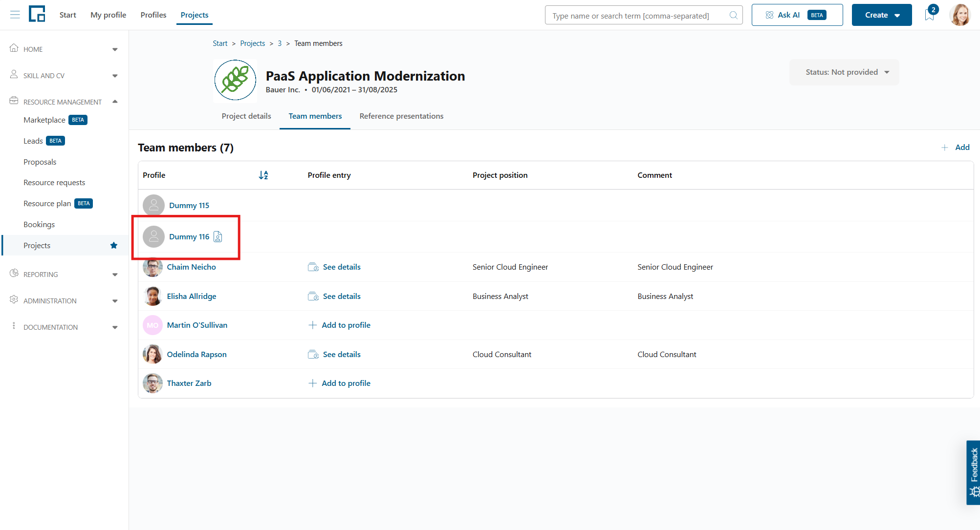980x530 pixels.
Task: Click the search magnifier icon
Action: point(733,15)
